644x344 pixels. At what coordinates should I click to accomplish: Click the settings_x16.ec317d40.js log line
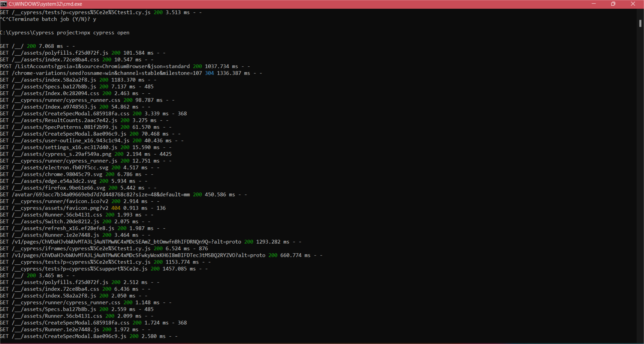point(86,147)
